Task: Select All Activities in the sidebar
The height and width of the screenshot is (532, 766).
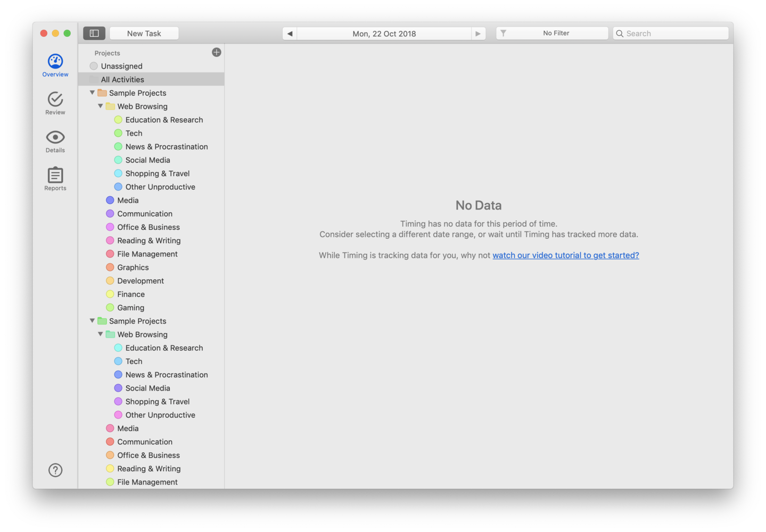Action: (x=122, y=79)
